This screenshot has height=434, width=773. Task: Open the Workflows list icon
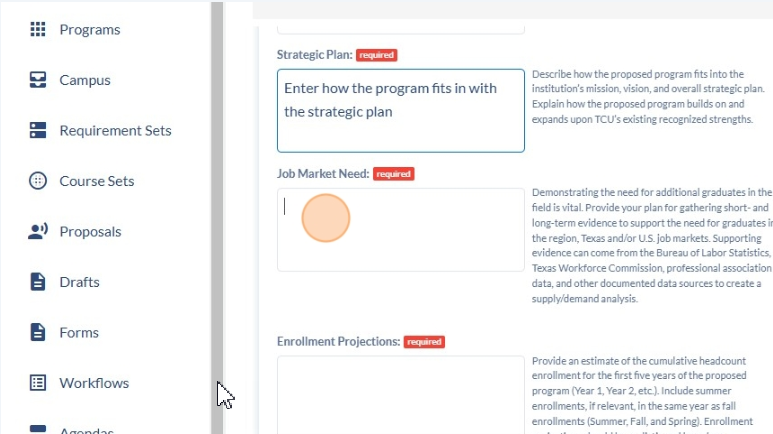(x=38, y=383)
